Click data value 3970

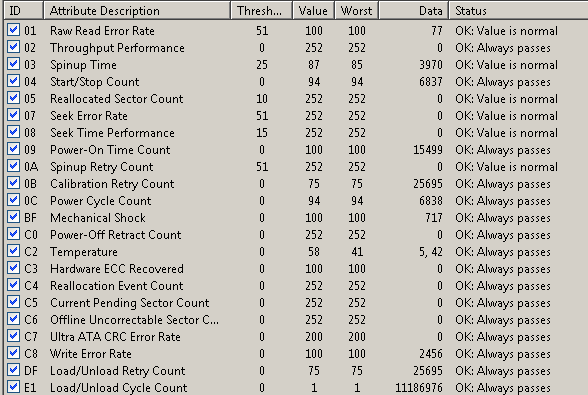(x=431, y=65)
